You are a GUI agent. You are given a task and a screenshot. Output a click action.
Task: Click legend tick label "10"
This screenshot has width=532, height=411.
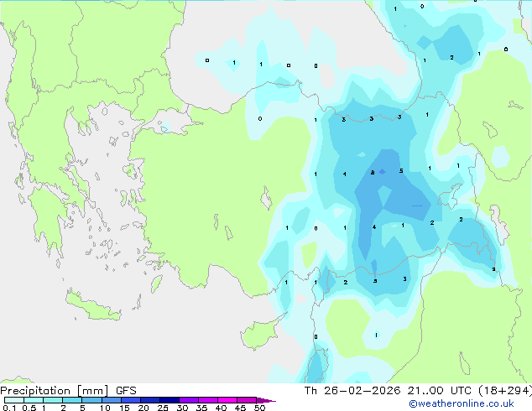[x=105, y=408]
